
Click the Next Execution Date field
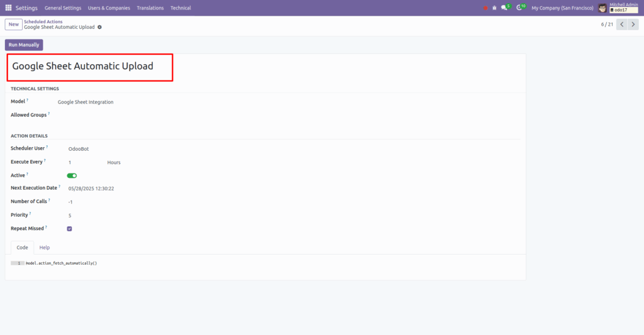coord(91,189)
